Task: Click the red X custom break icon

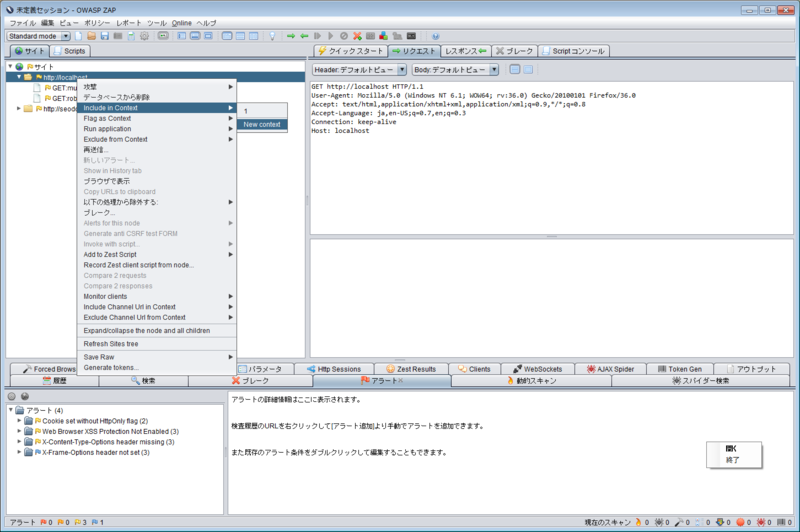Action: point(357,36)
